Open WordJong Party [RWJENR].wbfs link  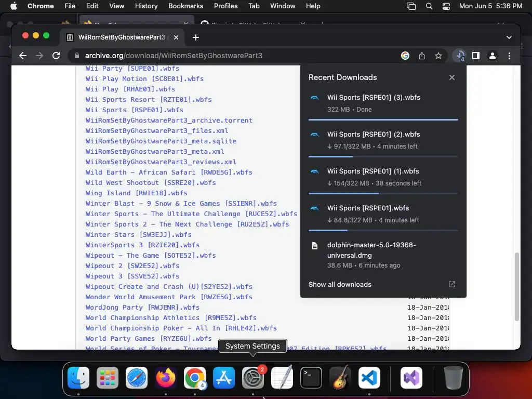142,308
